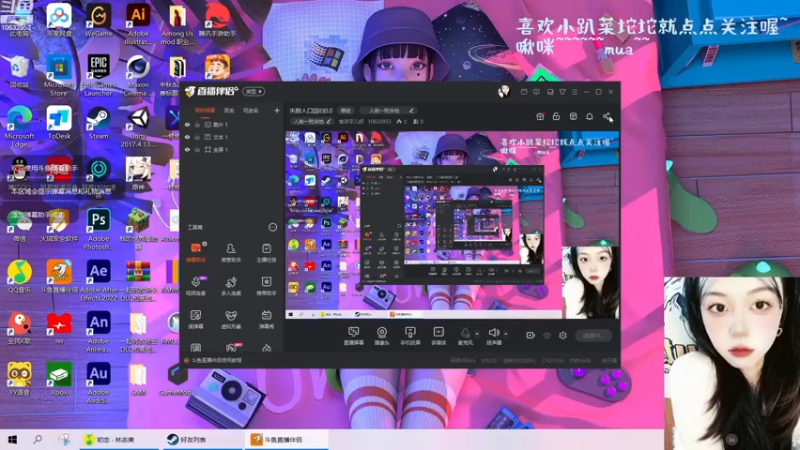Switch to the 斗鱼直播伴侣 taskbar window

click(x=286, y=439)
